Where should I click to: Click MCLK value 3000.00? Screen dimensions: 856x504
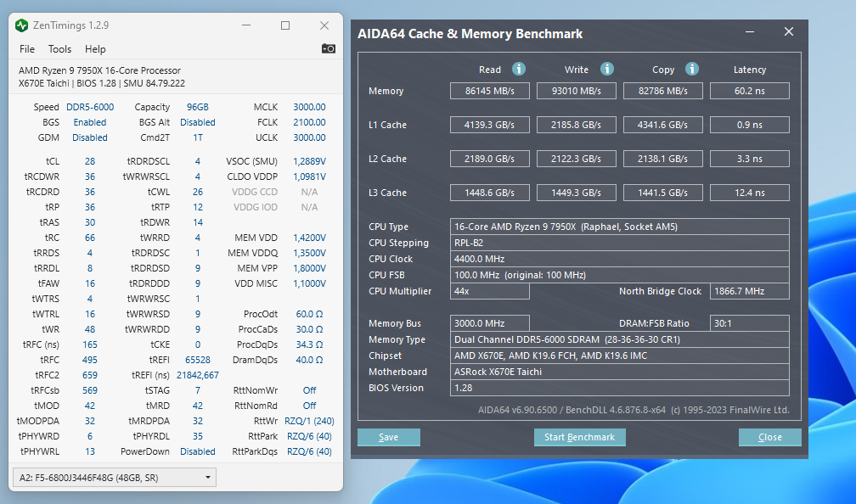309,107
